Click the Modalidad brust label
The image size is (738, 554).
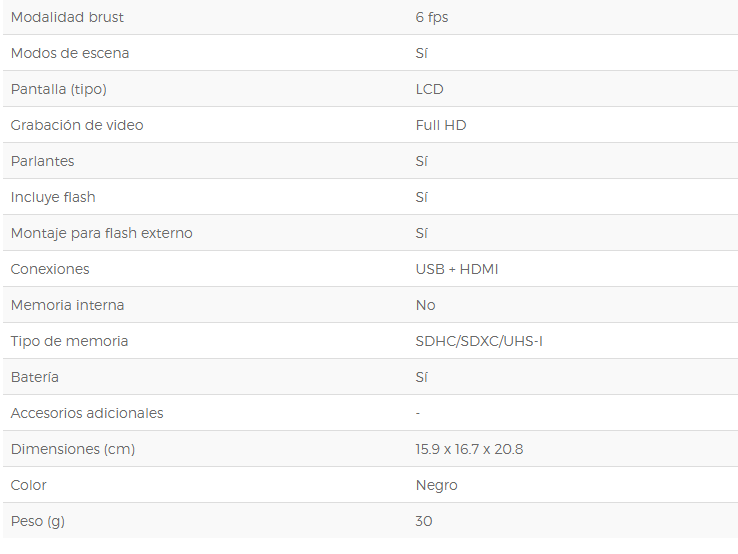pos(67,17)
